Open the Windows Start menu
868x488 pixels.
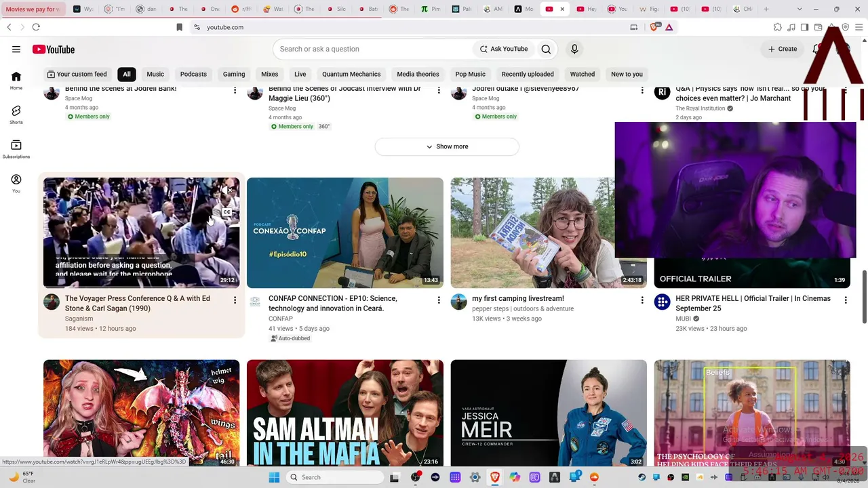[274, 477]
